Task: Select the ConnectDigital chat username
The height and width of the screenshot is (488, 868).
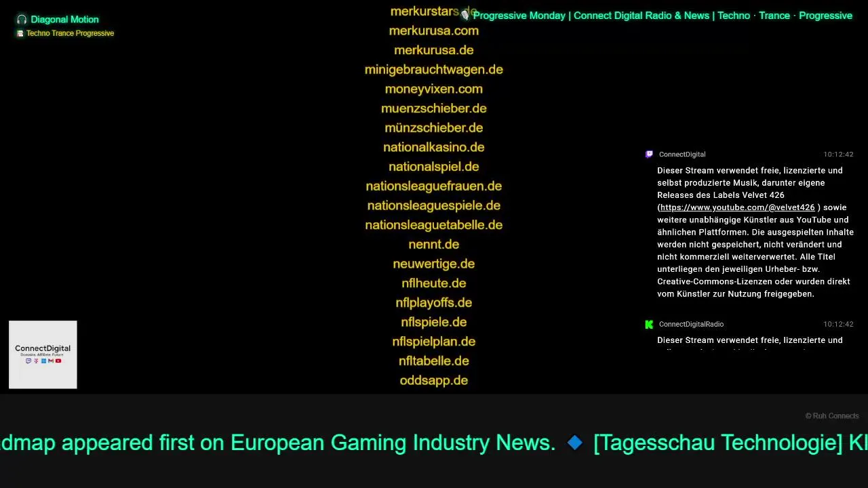Action: 682,155
